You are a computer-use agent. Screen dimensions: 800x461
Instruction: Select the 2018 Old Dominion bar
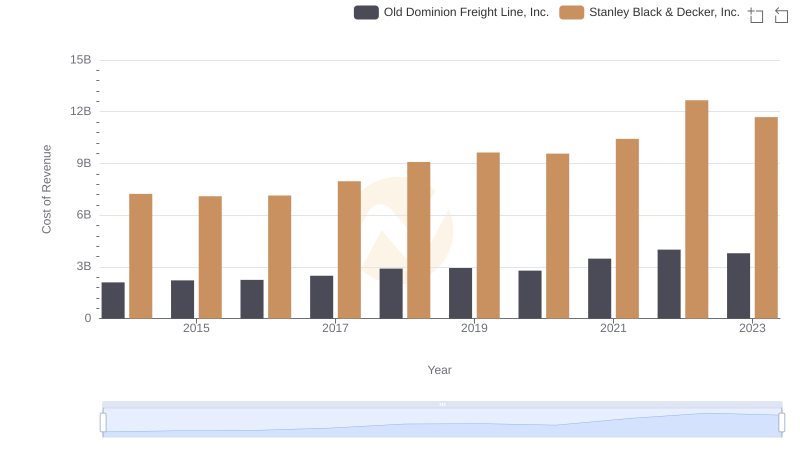391,294
